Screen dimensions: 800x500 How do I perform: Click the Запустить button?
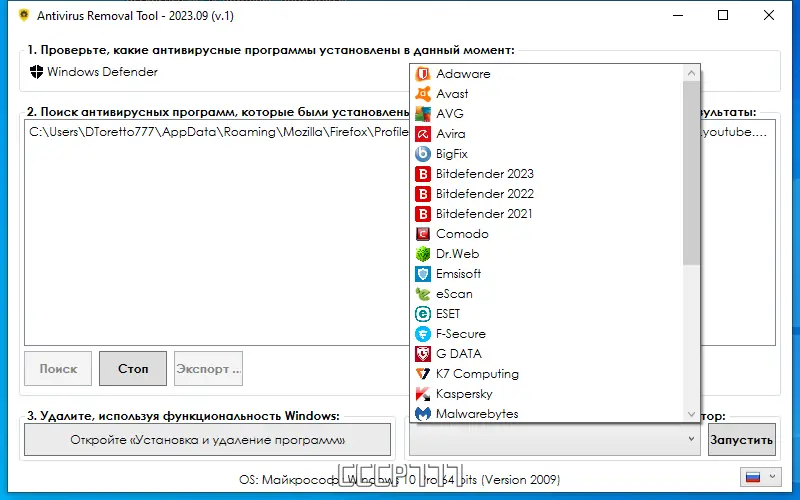coord(742,439)
